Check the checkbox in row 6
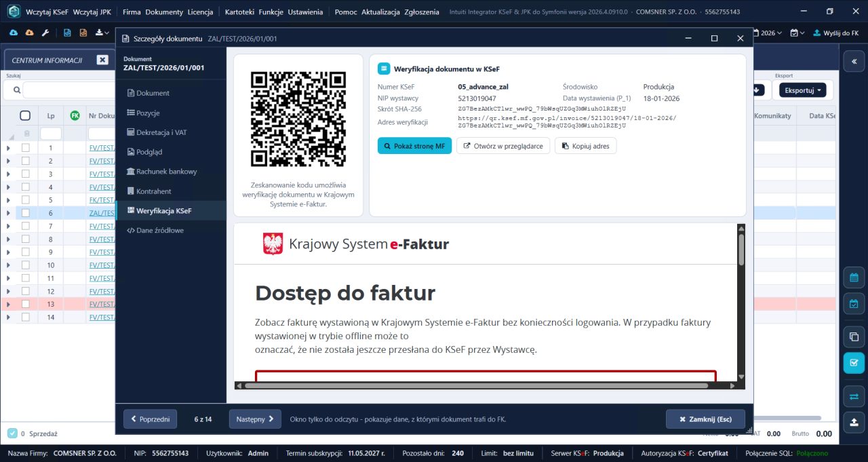 coord(25,213)
